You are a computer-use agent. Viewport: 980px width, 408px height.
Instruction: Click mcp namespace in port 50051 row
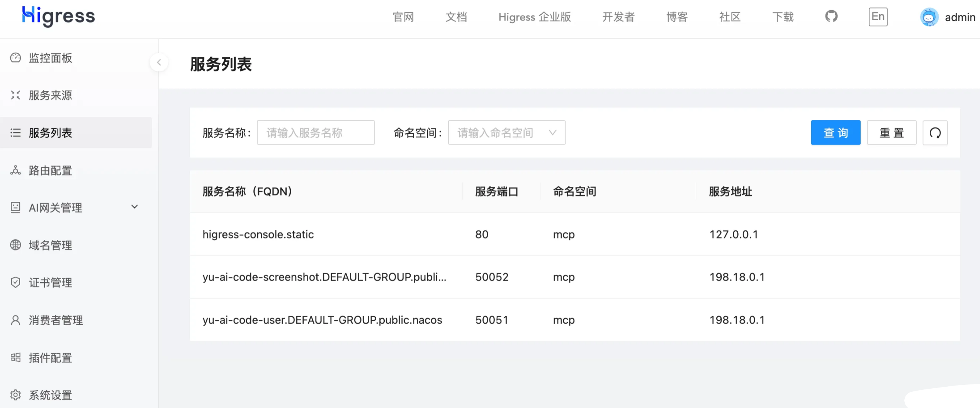click(x=564, y=320)
